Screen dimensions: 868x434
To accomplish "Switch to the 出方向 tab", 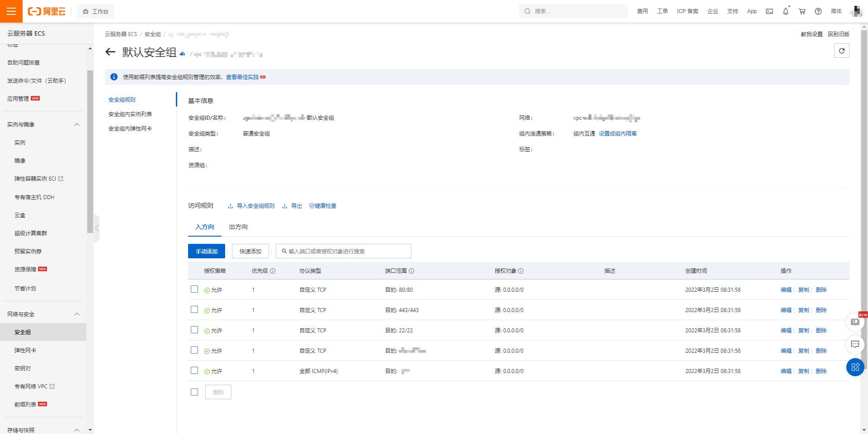I will point(238,227).
